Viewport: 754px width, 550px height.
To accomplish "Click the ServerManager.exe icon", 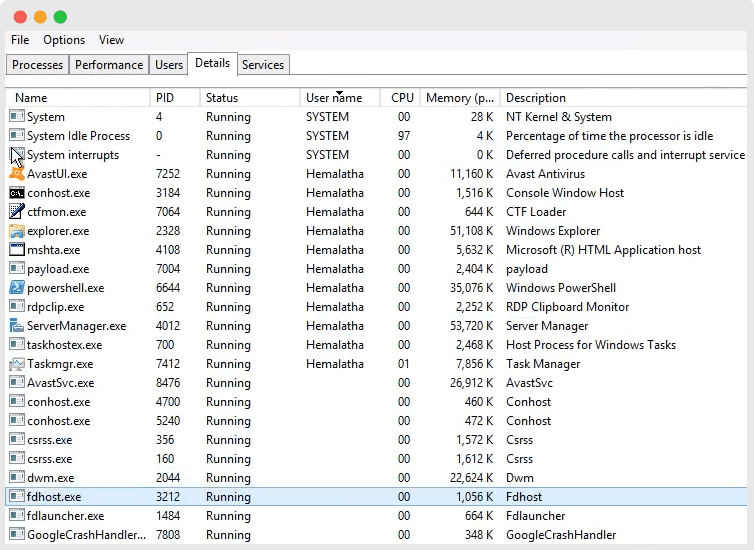I will 17,326.
